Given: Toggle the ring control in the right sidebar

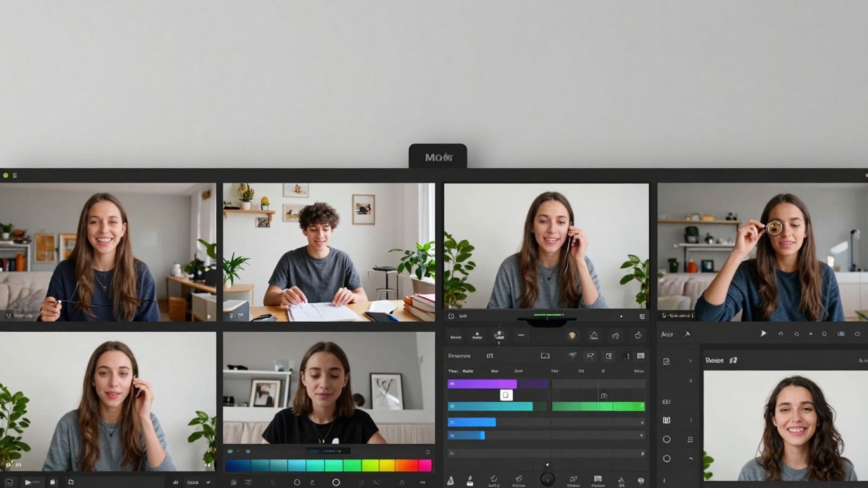Looking at the screenshot, I should (667, 438).
